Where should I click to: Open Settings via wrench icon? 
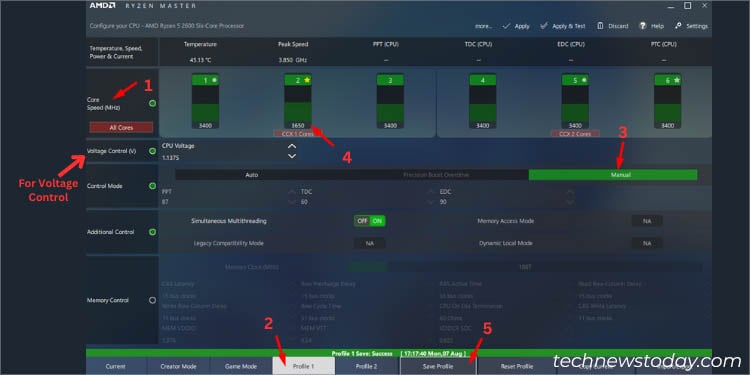coord(679,26)
